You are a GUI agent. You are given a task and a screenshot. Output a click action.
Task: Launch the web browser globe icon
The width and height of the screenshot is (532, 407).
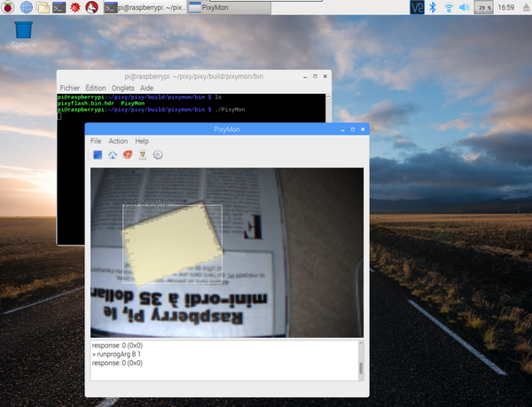[x=27, y=7]
